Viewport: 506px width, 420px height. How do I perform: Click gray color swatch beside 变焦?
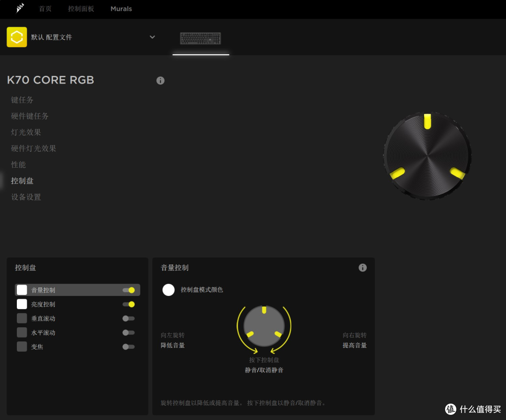point(22,347)
